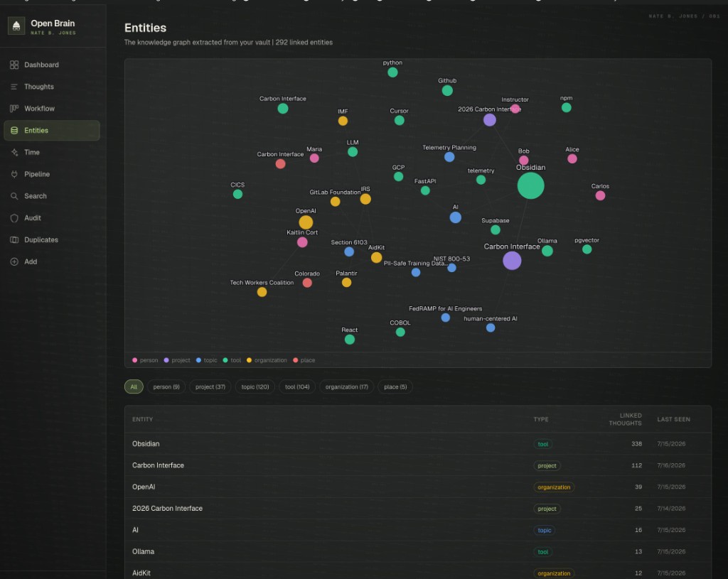Viewport: 728px width, 579px height.
Task: Click the purple project legend swatch
Action: [x=166, y=360]
